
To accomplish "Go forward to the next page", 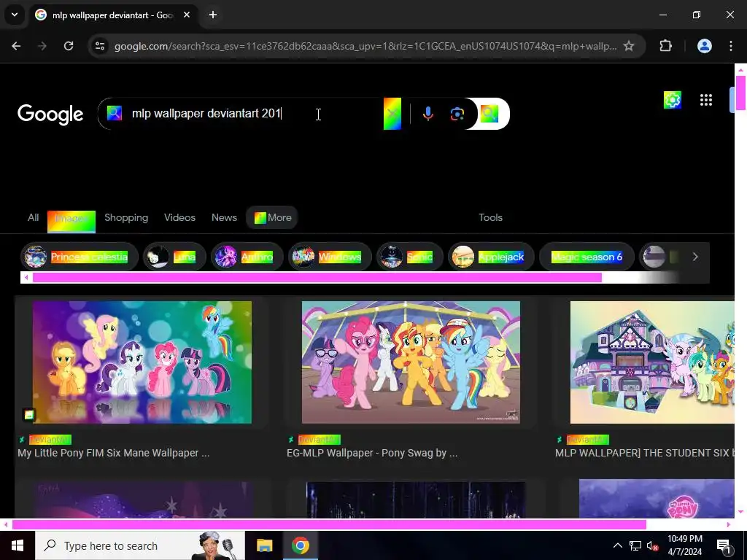I will click(42, 46).
